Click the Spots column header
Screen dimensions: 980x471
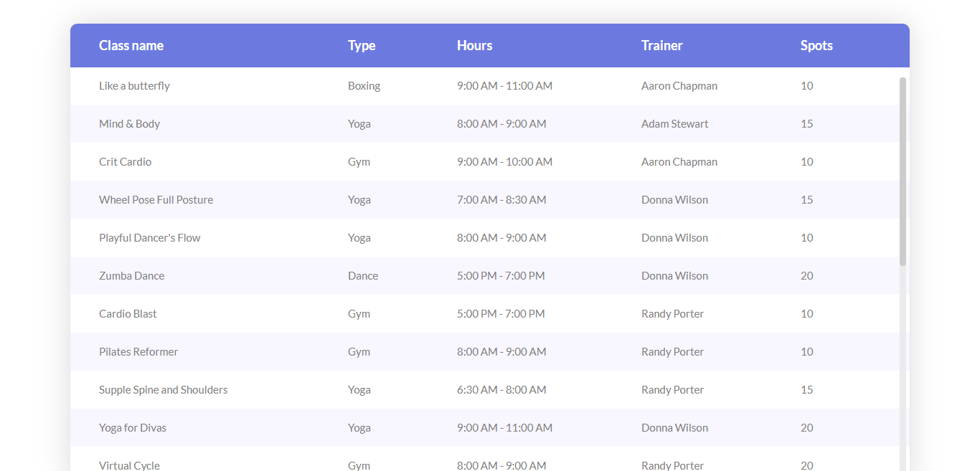click(x=816, y=46)
